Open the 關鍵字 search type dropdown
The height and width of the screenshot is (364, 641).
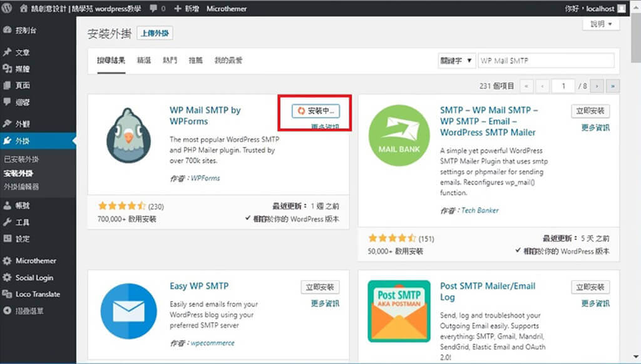coord(456,61)
